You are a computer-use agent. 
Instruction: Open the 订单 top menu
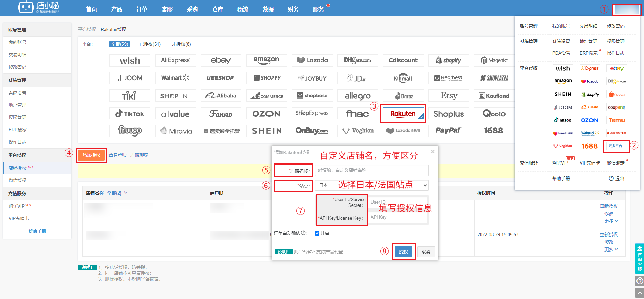click(x=142, y=9)
